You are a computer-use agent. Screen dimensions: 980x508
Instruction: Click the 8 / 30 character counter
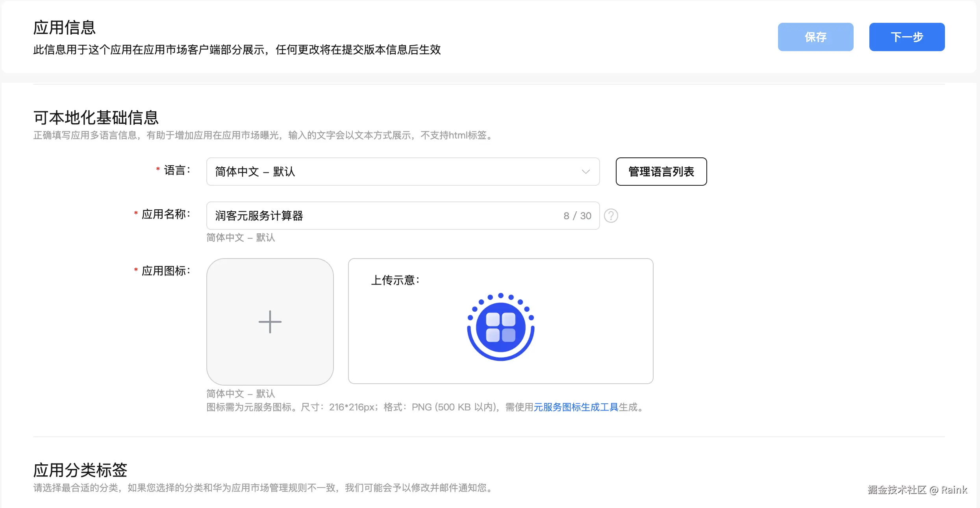(x=577, y=216)
